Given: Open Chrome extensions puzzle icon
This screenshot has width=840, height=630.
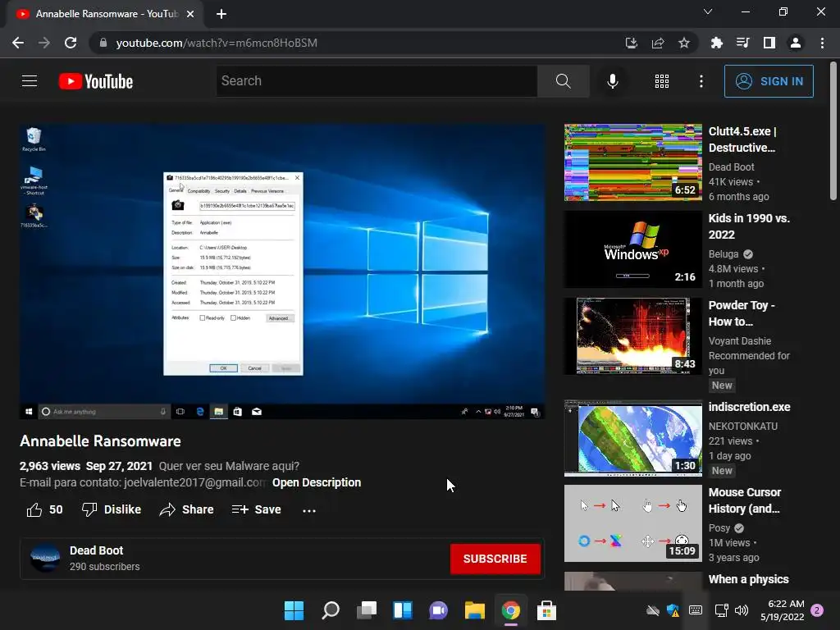Looking at the screenshot, I should pyautogui.click(x=716, y=43).
